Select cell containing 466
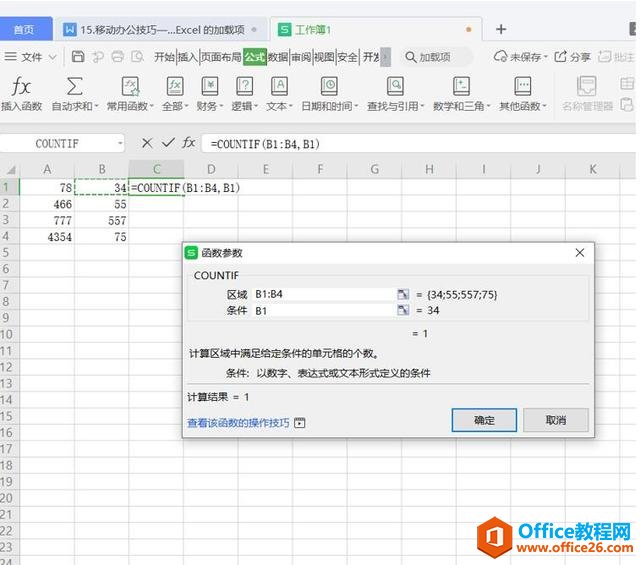The width and height of the screenshot is (640, 565). pyautogui.click(x=47, y=204)
